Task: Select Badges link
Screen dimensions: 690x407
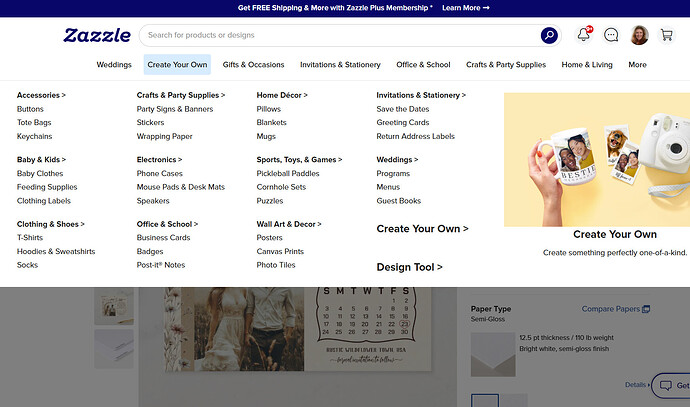Action: (x=150, y=251)
